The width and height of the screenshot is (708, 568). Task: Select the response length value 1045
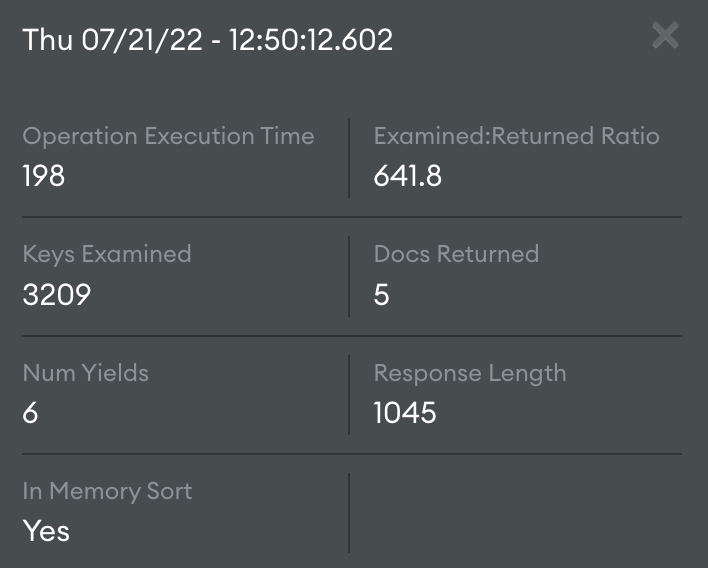pos(405,412)
